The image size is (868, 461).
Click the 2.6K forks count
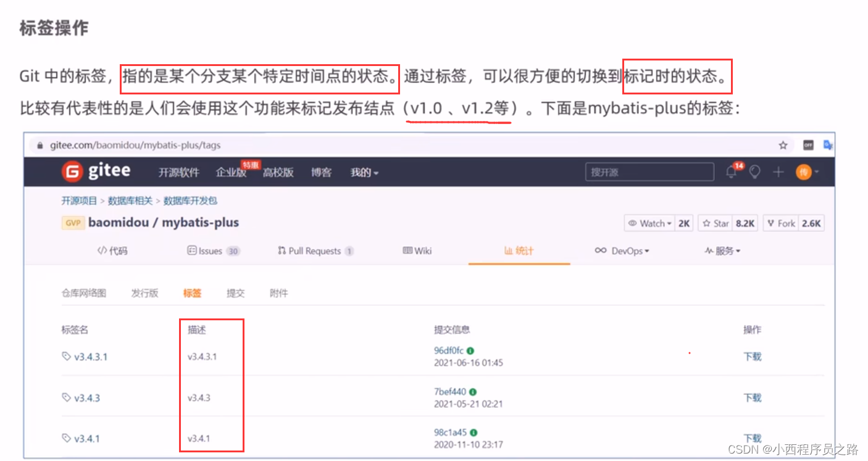tap(811, 223)
